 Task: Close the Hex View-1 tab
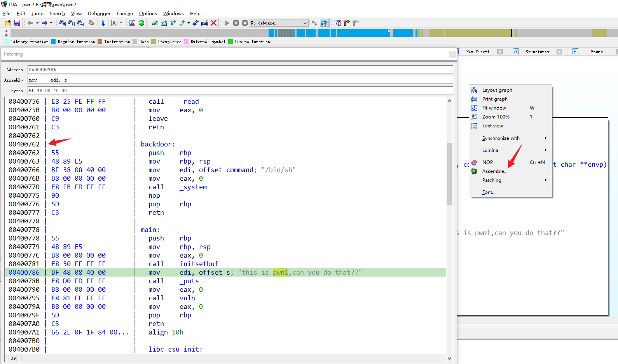pos(500,52)
